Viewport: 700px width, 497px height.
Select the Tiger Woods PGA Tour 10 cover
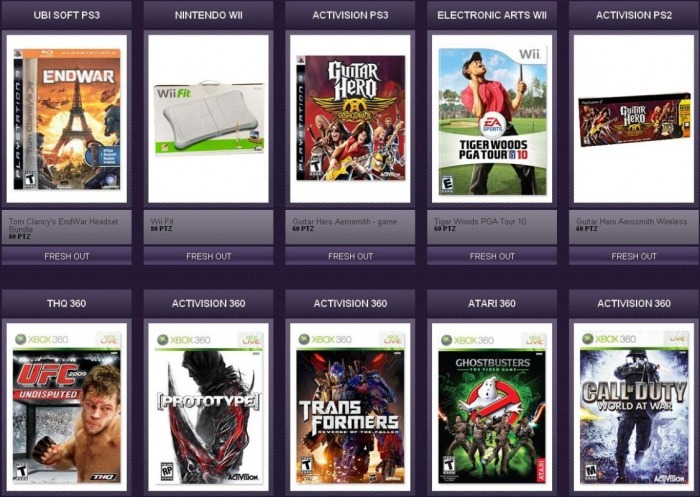(x=492, y=121)
